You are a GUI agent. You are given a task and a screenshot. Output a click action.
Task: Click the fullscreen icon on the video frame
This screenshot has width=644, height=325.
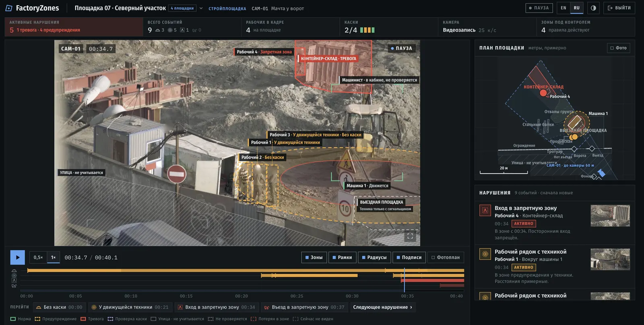click(x=410, y=236)
